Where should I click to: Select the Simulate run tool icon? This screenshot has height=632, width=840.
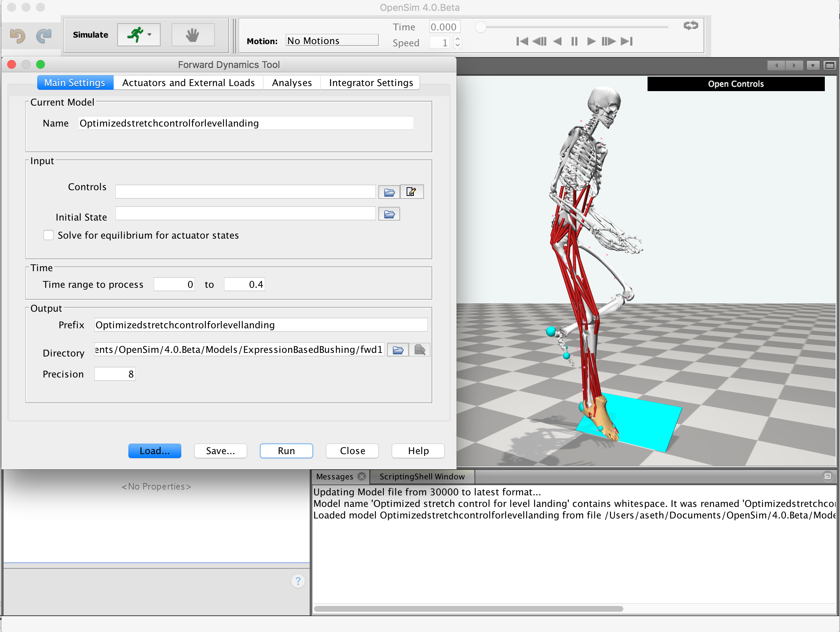pyautogui.click(x=136, y=35)
